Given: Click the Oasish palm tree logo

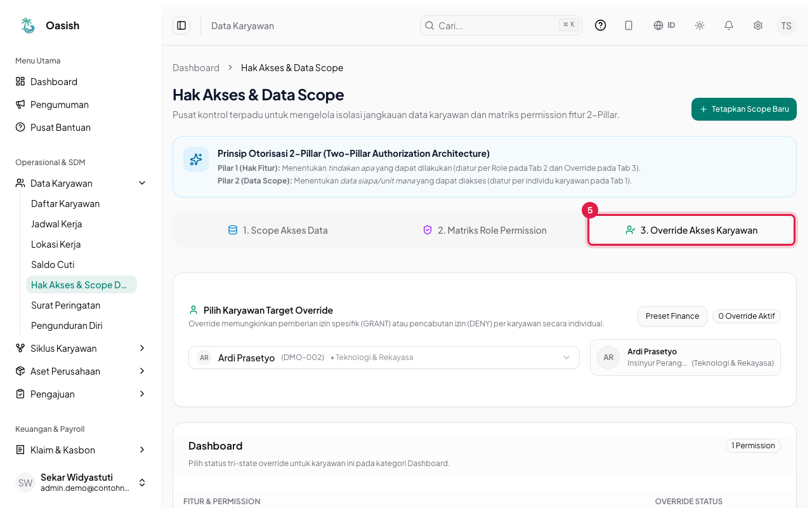Looking at the screenshot, I should (27, 25).
